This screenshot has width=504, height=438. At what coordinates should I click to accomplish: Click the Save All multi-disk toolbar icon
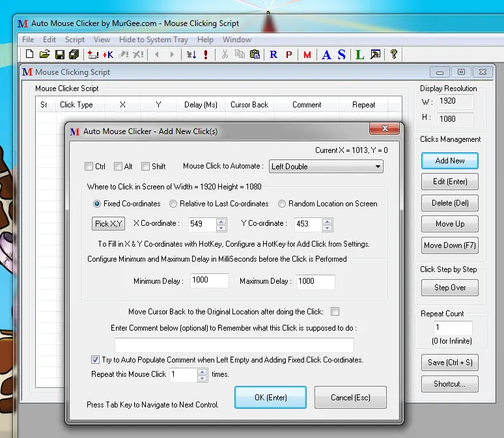click(74, 54)
